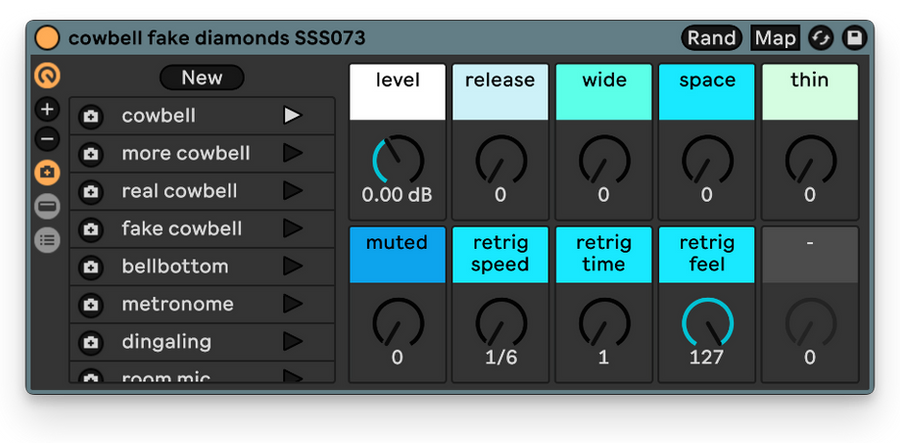This screenshot has height=443, width=900.
Task: Select the dingaling variation name
Action: [166, 342]
